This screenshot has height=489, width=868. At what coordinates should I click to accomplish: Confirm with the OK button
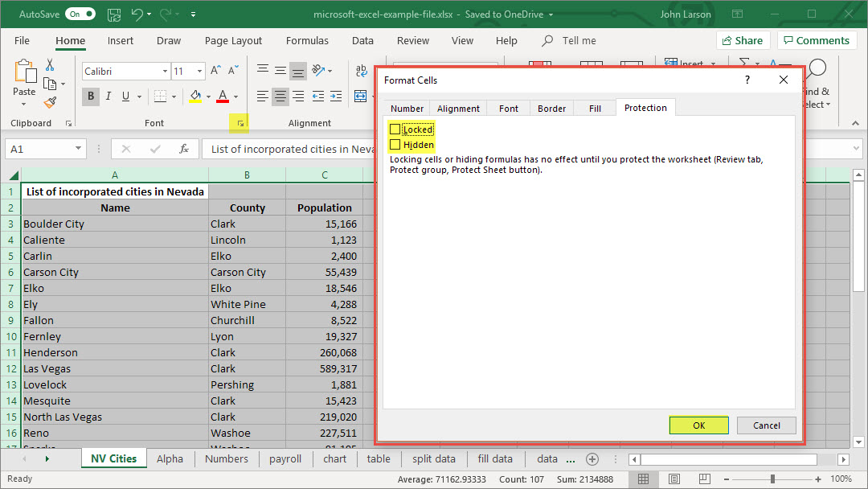(698, 425)
